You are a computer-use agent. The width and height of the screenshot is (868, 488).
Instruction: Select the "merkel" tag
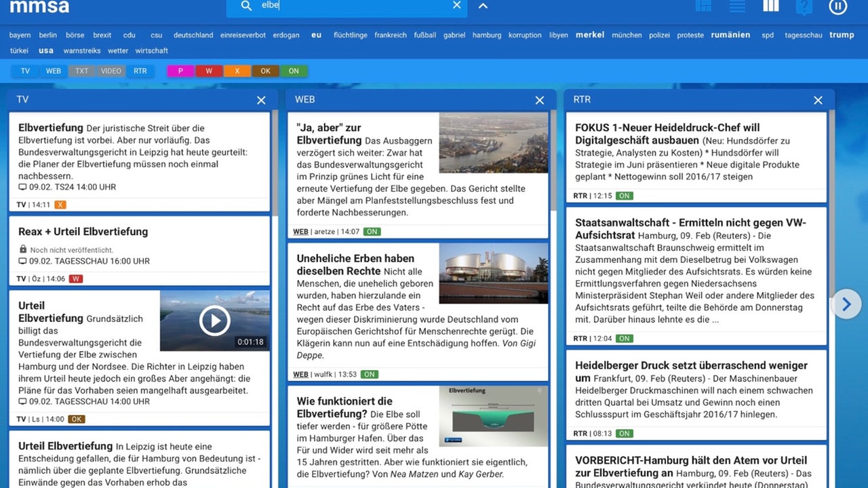pyautogui.click(x=590, y=35)
